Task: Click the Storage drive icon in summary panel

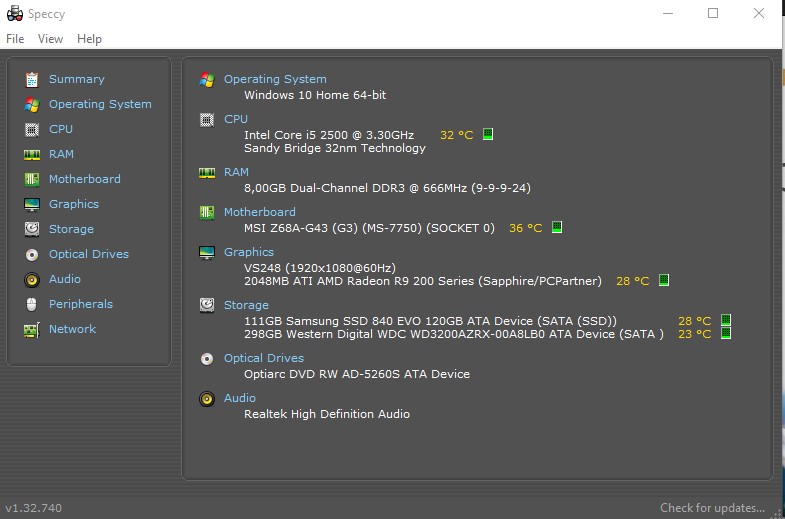Action: [207, 305]
